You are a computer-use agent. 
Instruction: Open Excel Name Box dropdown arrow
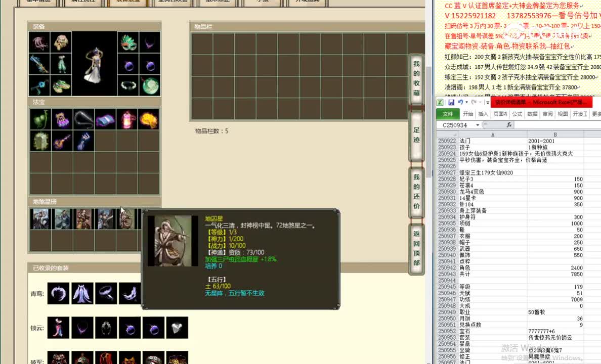tap(478, 125)
